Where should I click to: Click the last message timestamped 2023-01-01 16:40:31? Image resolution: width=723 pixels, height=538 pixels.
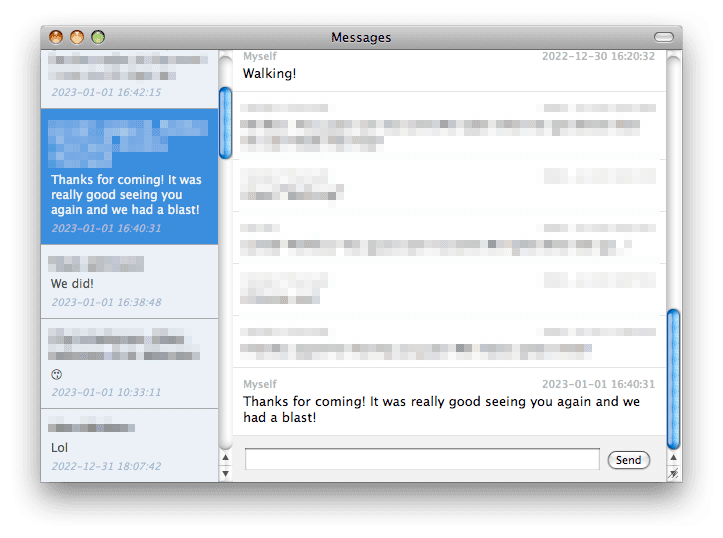pyautogui.click(x=449, y=401)
